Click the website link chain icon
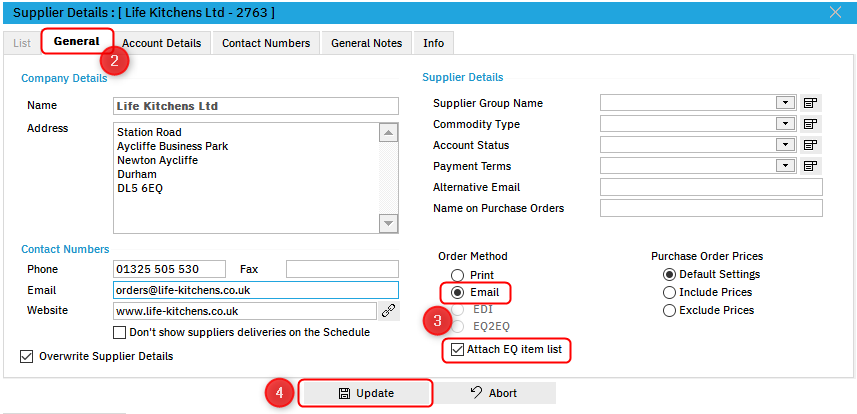 pyautogui.click(x=389, y=311)
